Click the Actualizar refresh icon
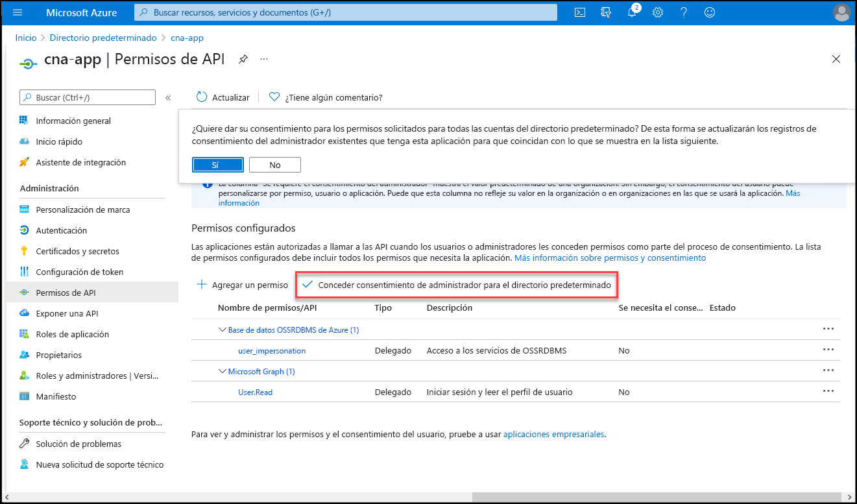Image resolution: width=857 pixels, height=504 pixels. (x=202, y=97)
